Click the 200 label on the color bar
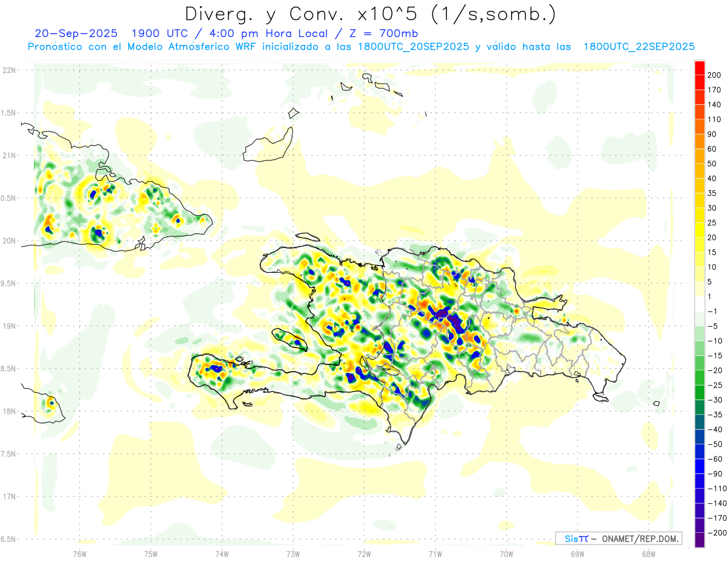The image size is (728, 562). coord(714,75)
